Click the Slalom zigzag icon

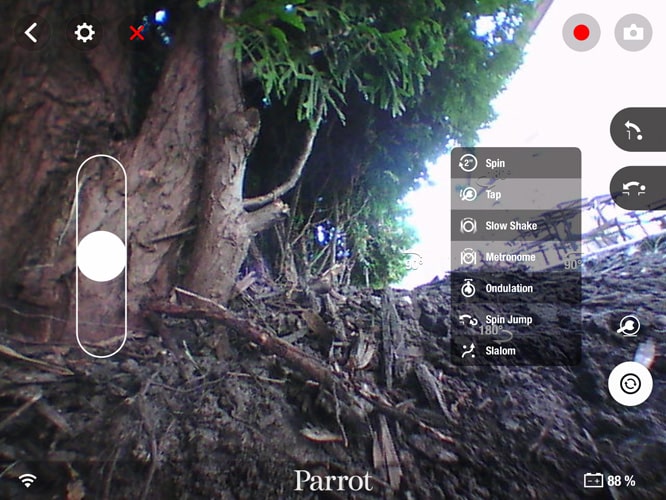point(468,351)
